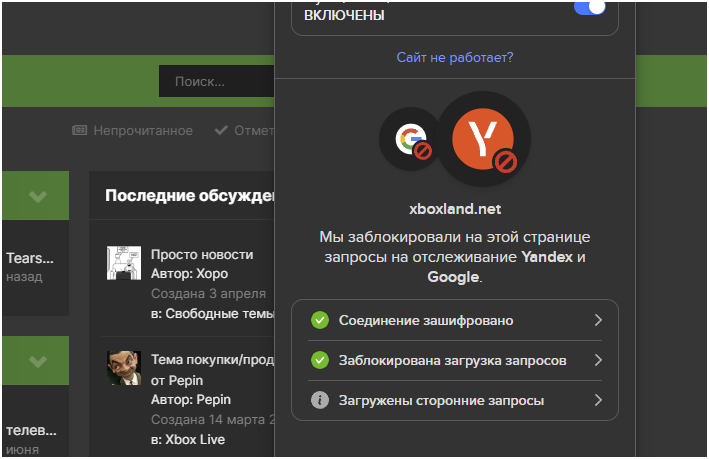Click the newspaper icon before 'Непрочитанное'

80,131
